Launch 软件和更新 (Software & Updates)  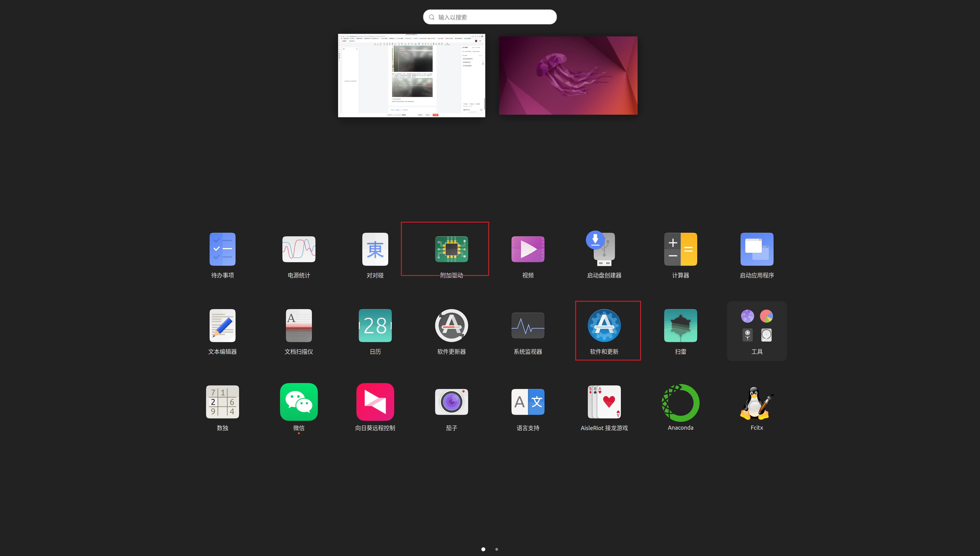(x=604, y=326)
